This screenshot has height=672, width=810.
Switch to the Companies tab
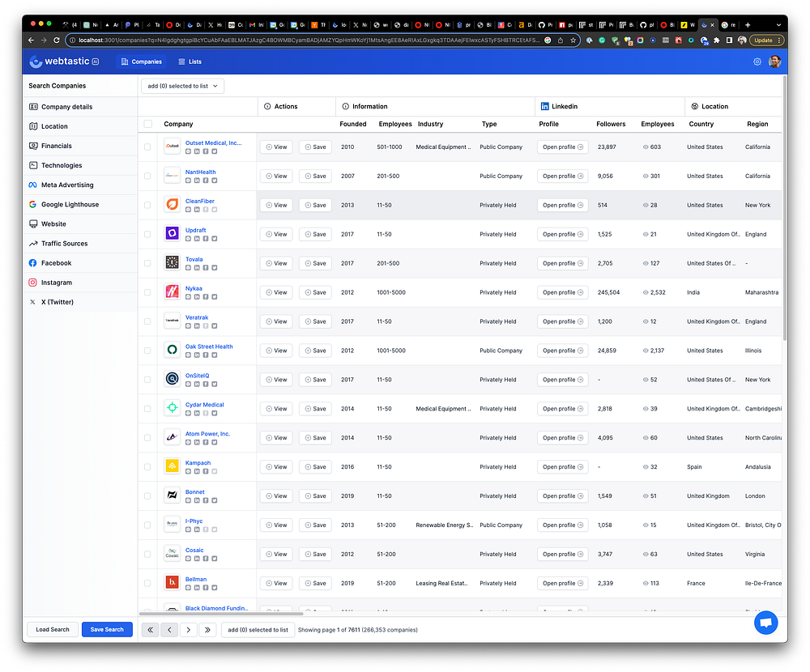click(142, 62)
